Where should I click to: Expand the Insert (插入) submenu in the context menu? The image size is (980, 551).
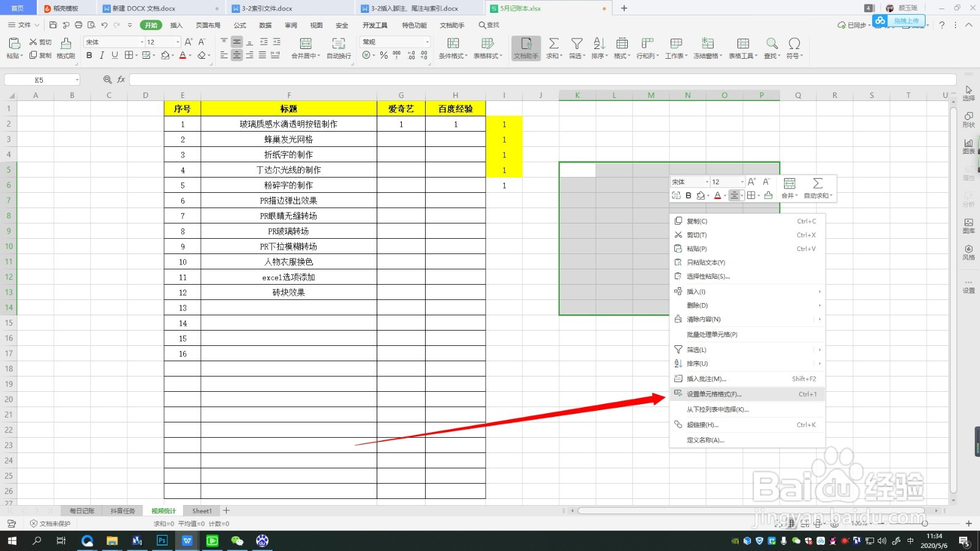click(x=747, y=291)
